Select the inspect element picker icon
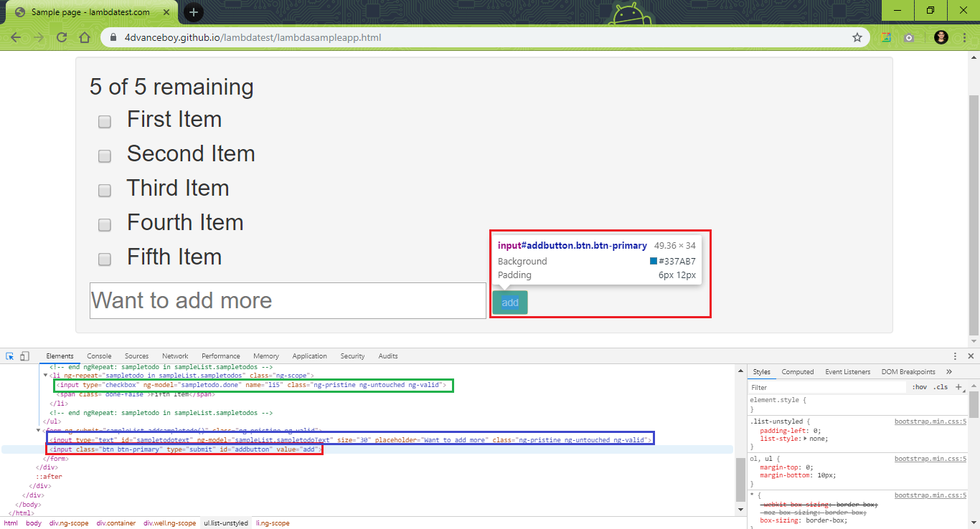 (10, 356)
